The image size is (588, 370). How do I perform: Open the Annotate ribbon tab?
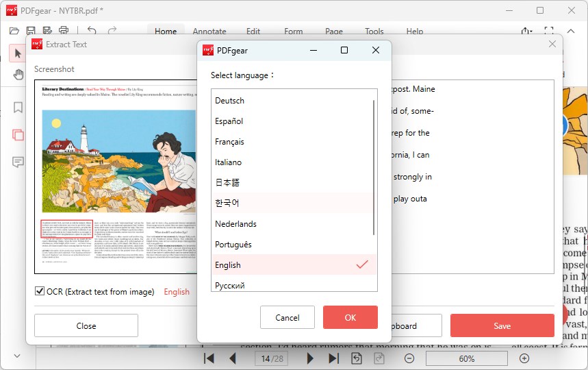209,31
